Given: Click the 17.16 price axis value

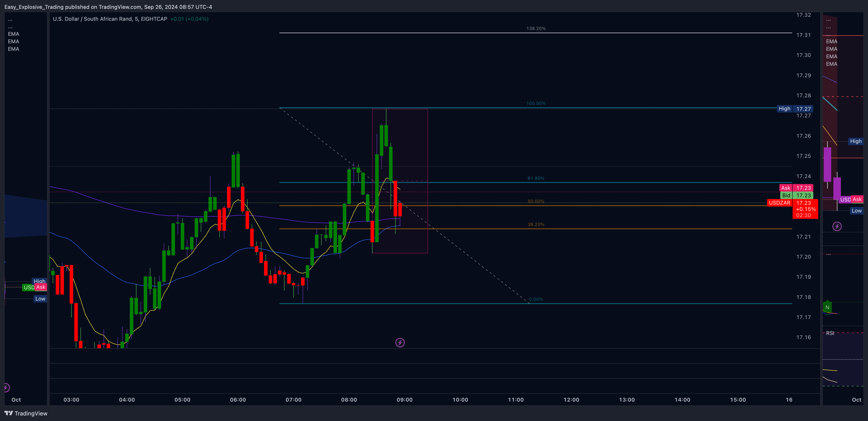Looking at the screenshot, I should point(803,337).
